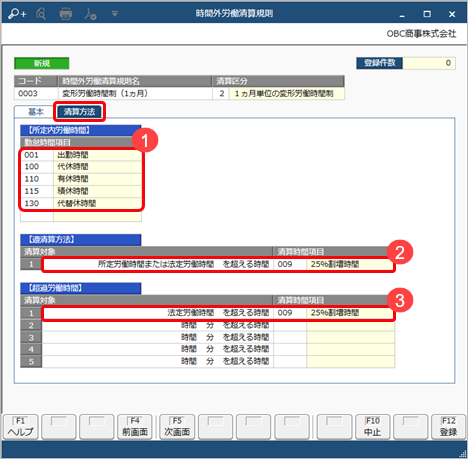Click the F1 ヘルプ button

[21, 427]
